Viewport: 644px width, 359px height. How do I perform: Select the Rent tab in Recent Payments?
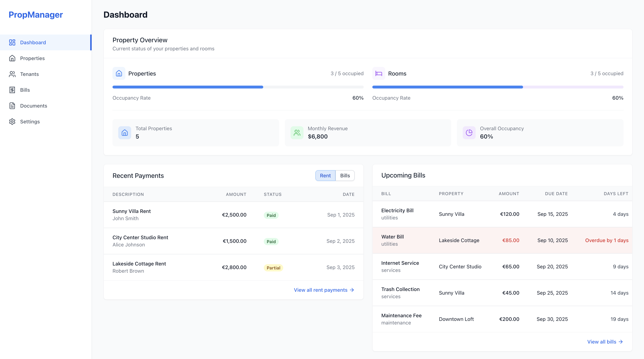click(325, 176)
